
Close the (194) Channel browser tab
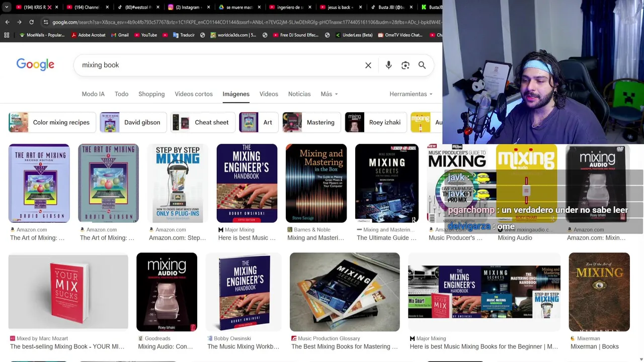pyautogui.click(x=107, y=7)
